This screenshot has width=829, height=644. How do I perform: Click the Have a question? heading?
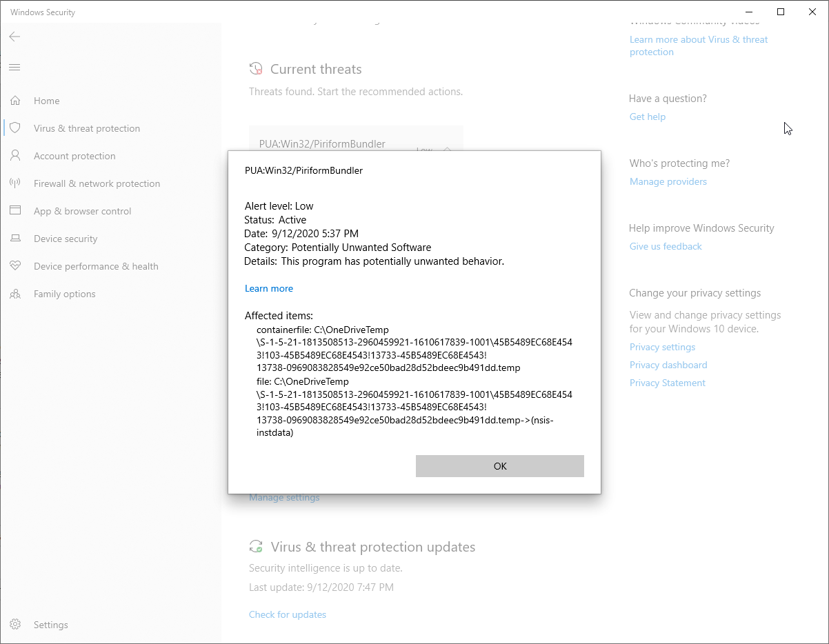[x=668, y=99]
